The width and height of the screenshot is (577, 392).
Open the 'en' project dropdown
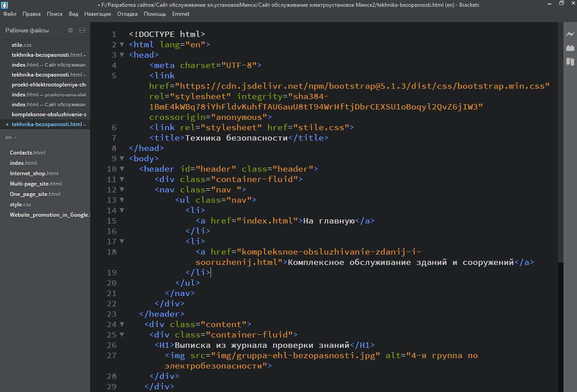[x=11, y=137]
